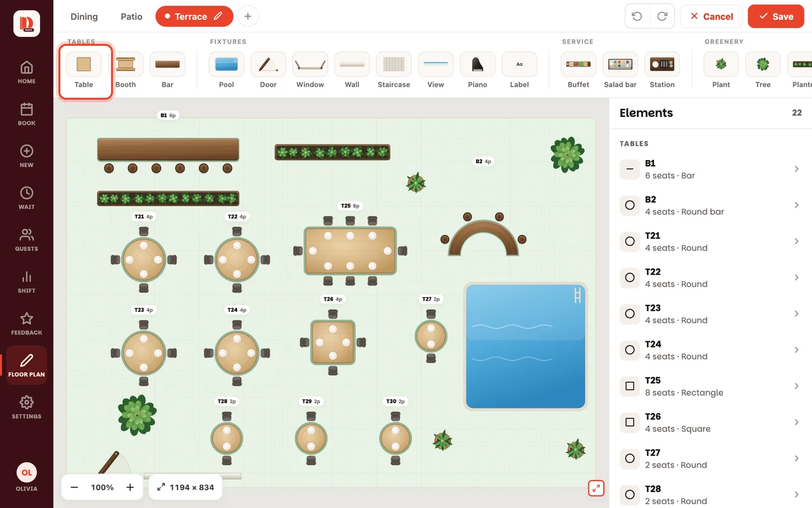The image size is (812, 508).
Task: Open the Olivia user profile
Action: (x=26, y=477)
